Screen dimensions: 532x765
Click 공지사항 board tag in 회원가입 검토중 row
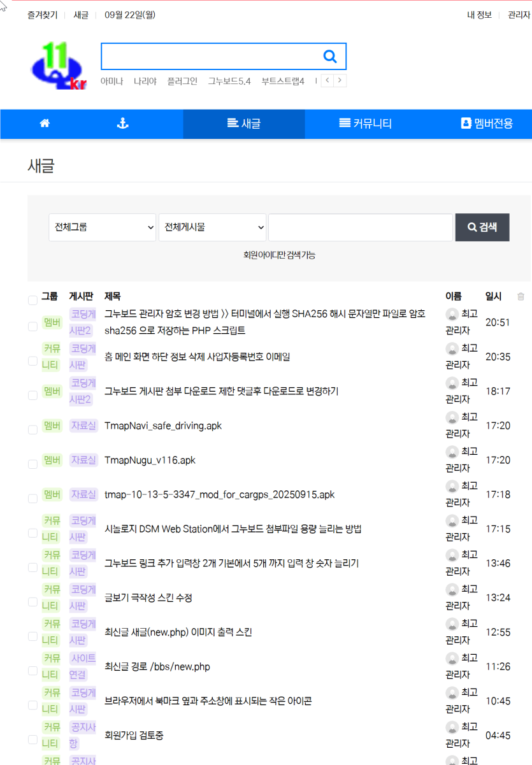tap(83, 735)
